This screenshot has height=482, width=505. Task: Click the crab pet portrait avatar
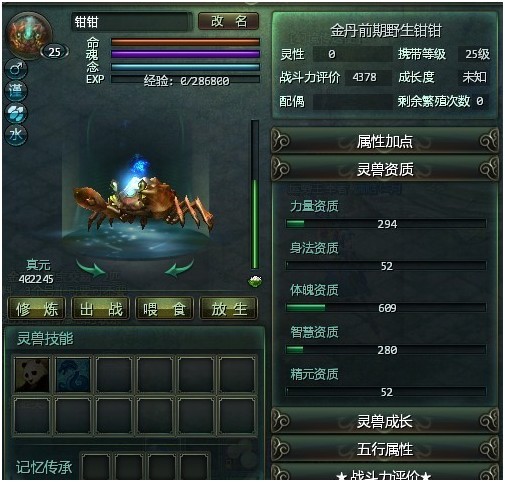pos(30,35)
